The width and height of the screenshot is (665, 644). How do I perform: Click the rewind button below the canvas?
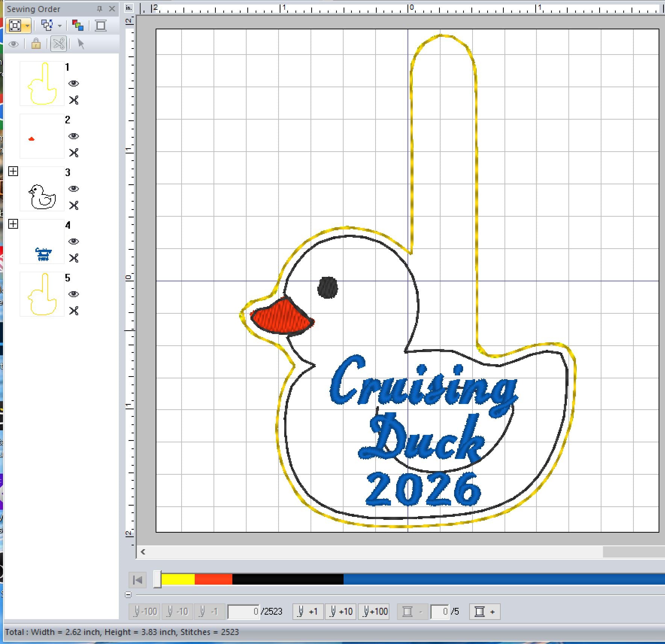pyautogui.click(x=137, y=580)
